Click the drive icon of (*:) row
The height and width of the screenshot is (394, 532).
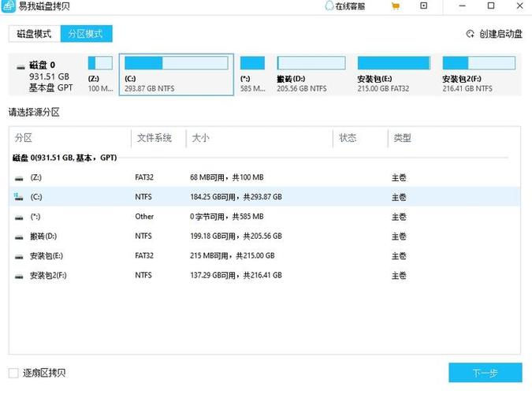(19, 217)
